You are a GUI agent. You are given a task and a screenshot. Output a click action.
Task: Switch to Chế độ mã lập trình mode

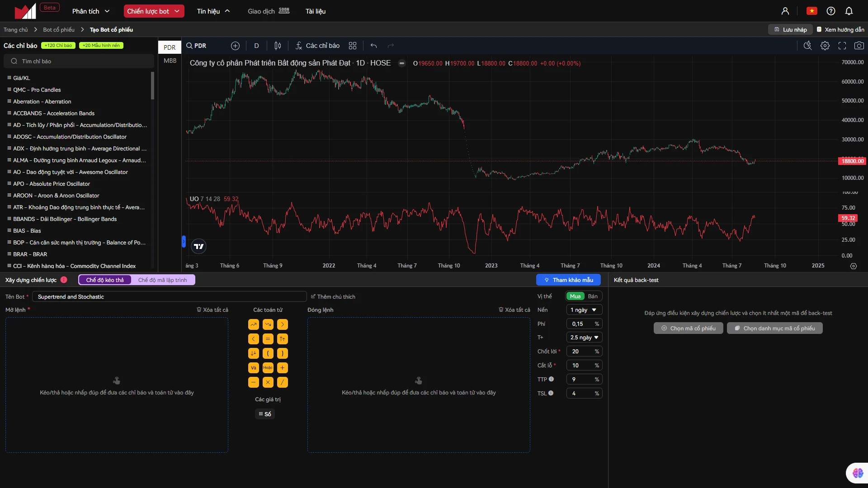tap(162, 280)
